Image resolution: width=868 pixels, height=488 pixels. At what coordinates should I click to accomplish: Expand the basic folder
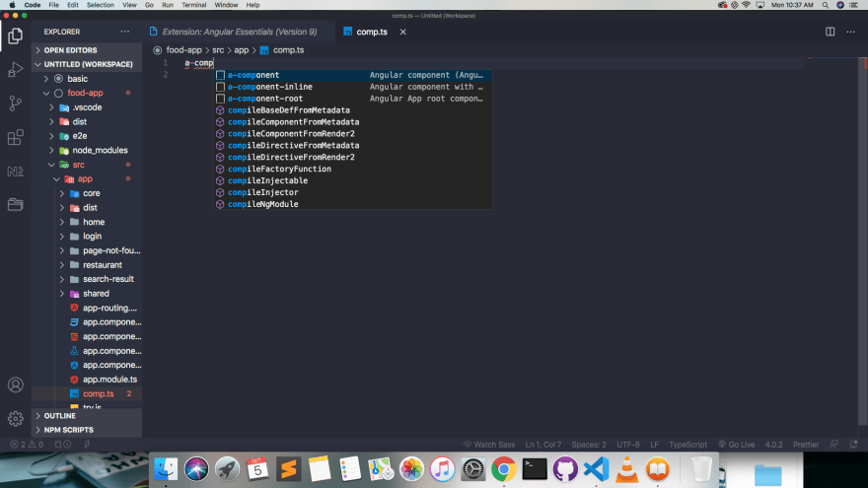tap(87, 79)
